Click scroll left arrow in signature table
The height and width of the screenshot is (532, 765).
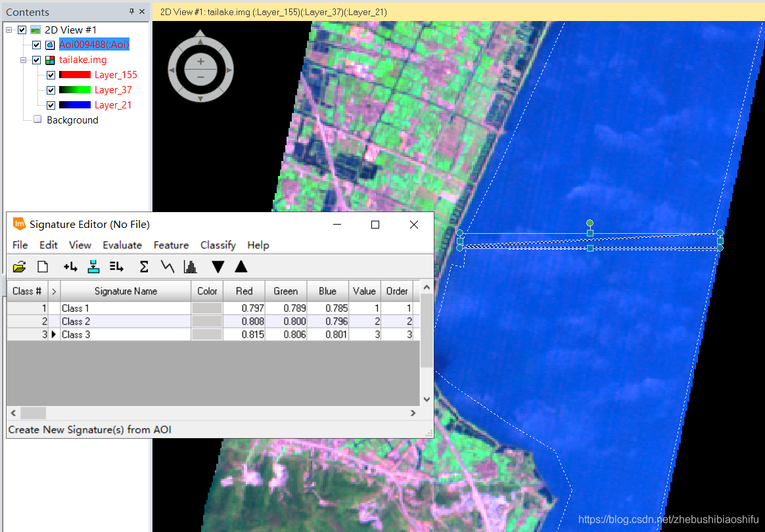pyautogui.click(x=14, y=413)
